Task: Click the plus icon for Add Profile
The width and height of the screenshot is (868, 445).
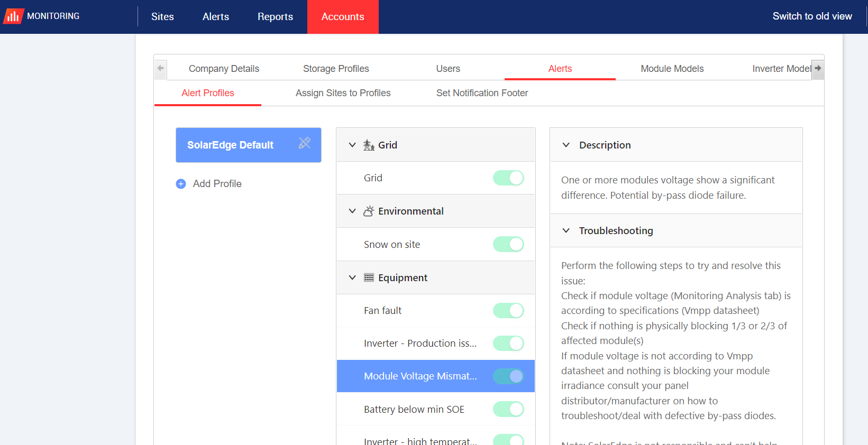Action: pos(181,184)
